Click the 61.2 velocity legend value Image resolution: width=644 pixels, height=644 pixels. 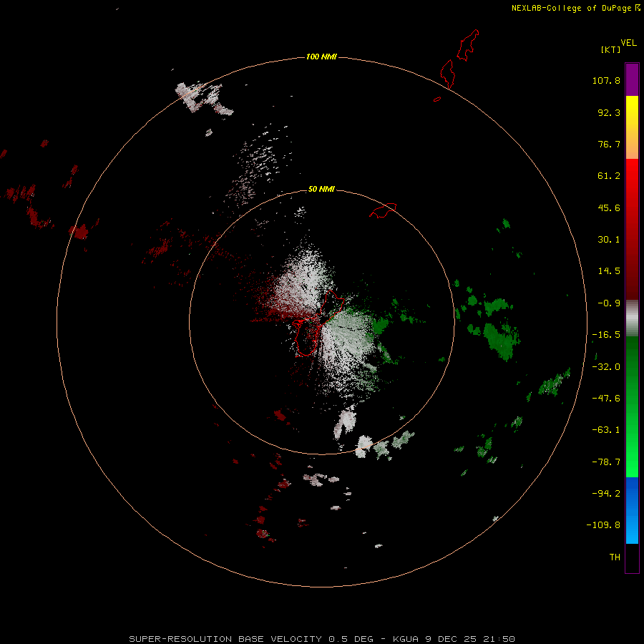[x=609, y=176]
